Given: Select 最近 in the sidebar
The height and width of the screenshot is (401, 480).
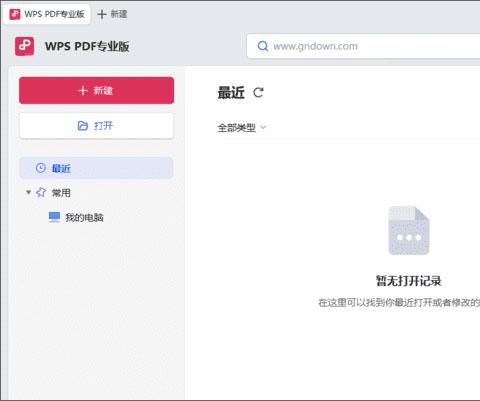Looking at the screenshot, I should pyautogui.click(x=96, y=168).
